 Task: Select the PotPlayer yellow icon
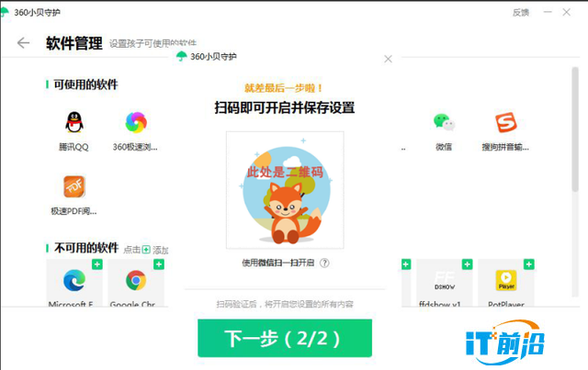point(506,280)
